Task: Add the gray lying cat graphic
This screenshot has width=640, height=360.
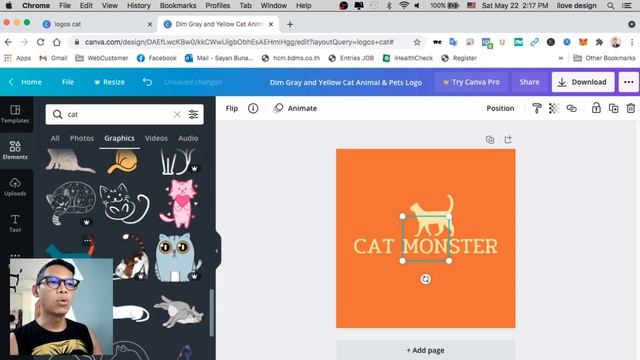Action: tap(179, 311)
